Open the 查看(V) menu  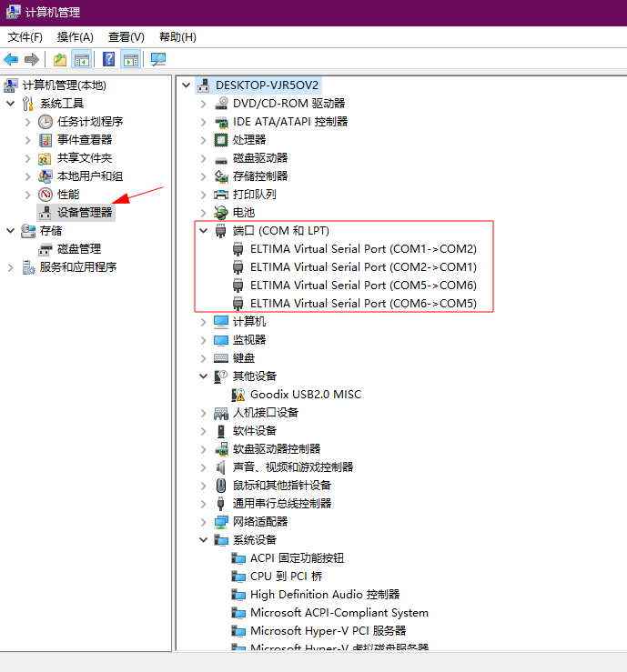click(126, 37)
